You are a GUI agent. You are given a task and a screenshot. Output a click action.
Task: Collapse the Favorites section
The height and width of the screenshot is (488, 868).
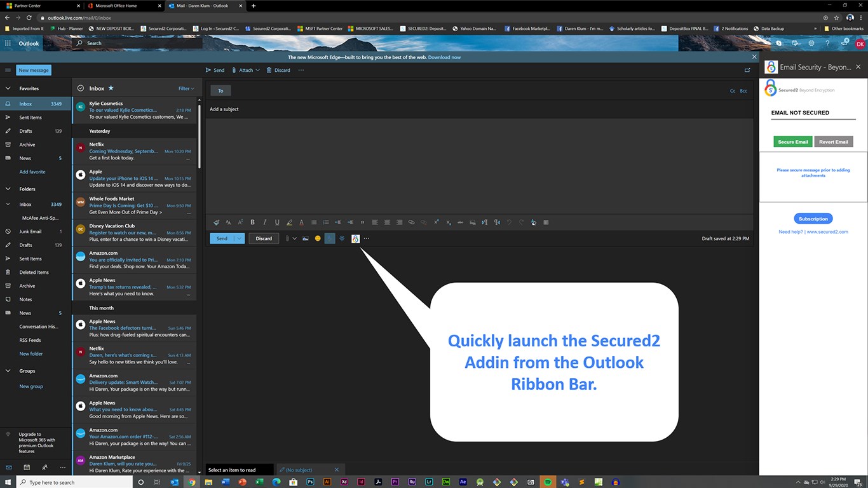coord(8,88)
